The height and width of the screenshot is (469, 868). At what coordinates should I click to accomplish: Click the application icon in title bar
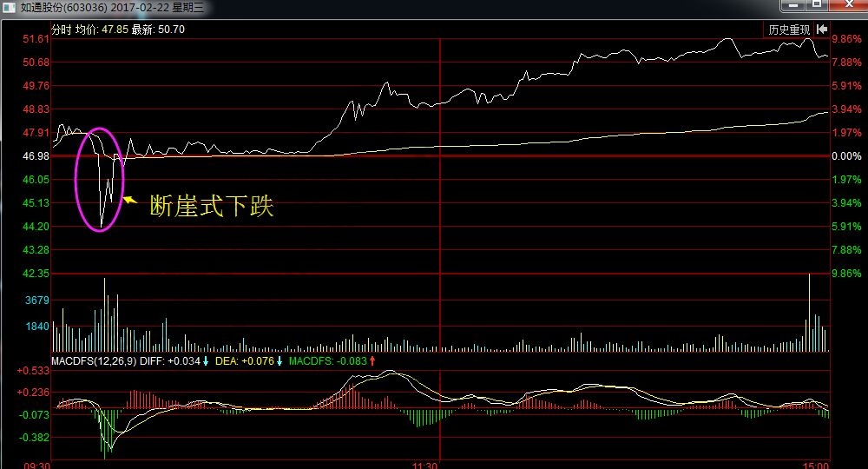point(9,5)
